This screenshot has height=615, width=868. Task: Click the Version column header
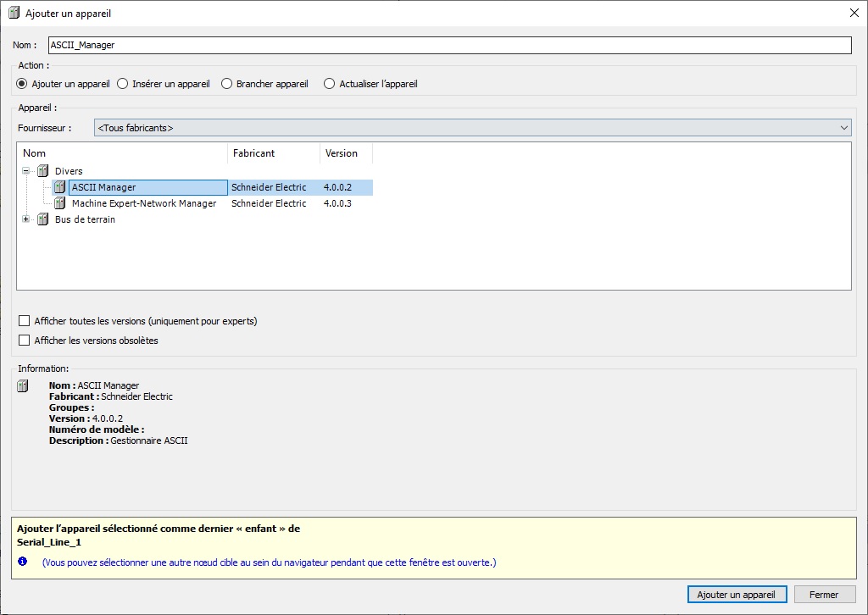346,153
